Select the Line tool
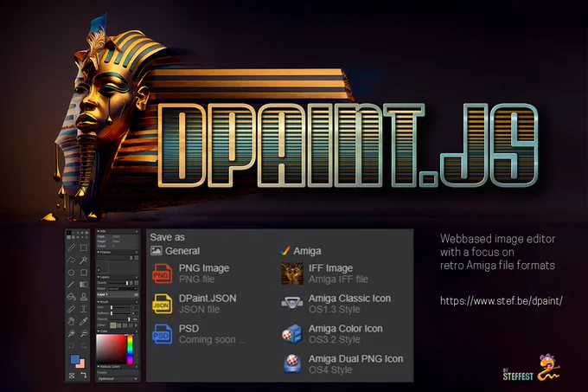This screenshot has width=588, height=392. click(x=71, y=285)
